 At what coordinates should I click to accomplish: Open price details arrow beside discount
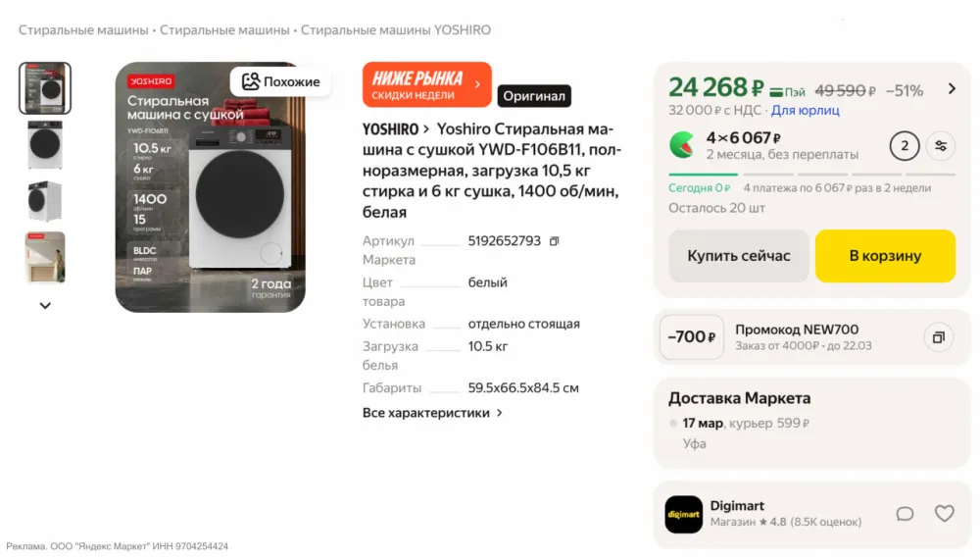click(951, 89)
